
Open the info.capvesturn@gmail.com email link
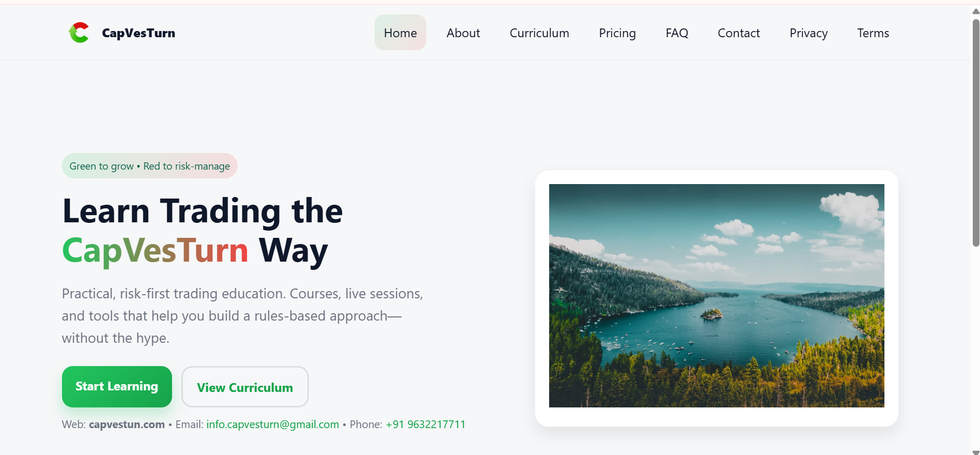273,424
